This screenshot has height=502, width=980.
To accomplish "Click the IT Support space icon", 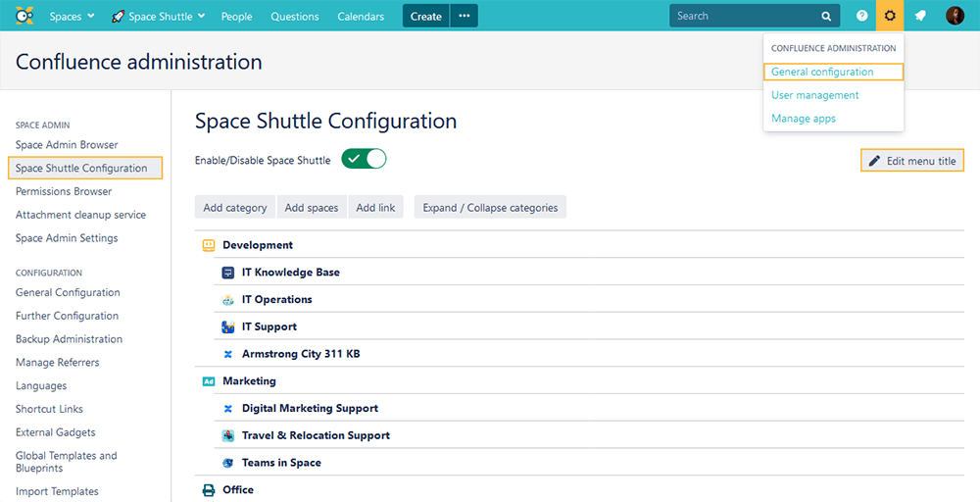I will coord(228,326).
